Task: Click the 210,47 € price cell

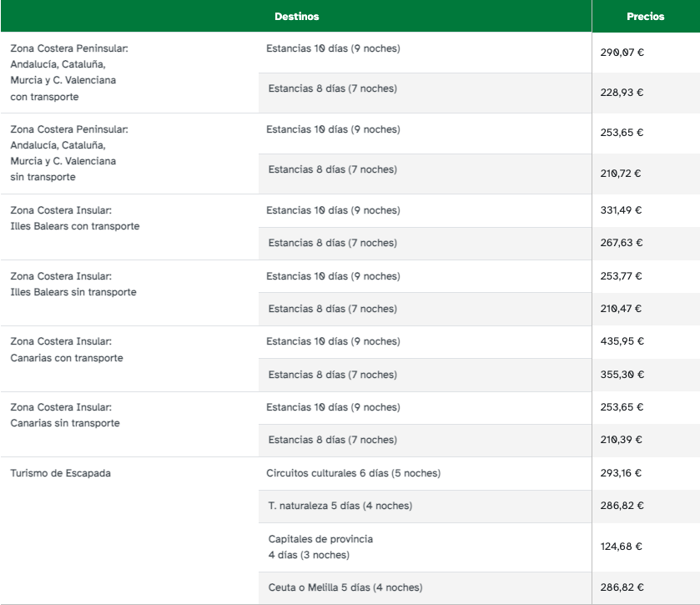Action: [622, 309]
